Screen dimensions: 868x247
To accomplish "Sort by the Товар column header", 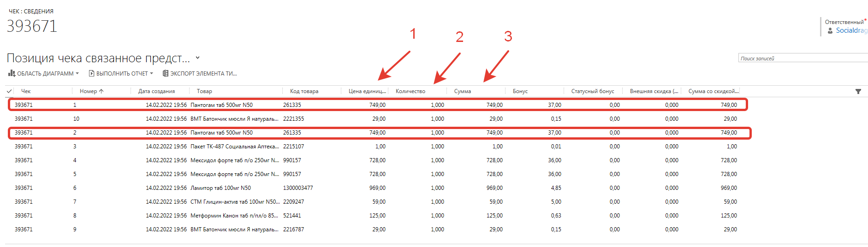I will click(204, 91).
